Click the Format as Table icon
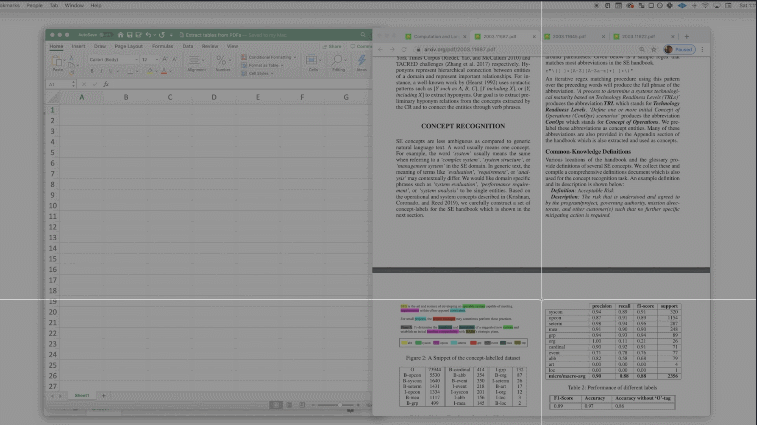757x425 pixels. pyautogui.click(x=244, y=65)
